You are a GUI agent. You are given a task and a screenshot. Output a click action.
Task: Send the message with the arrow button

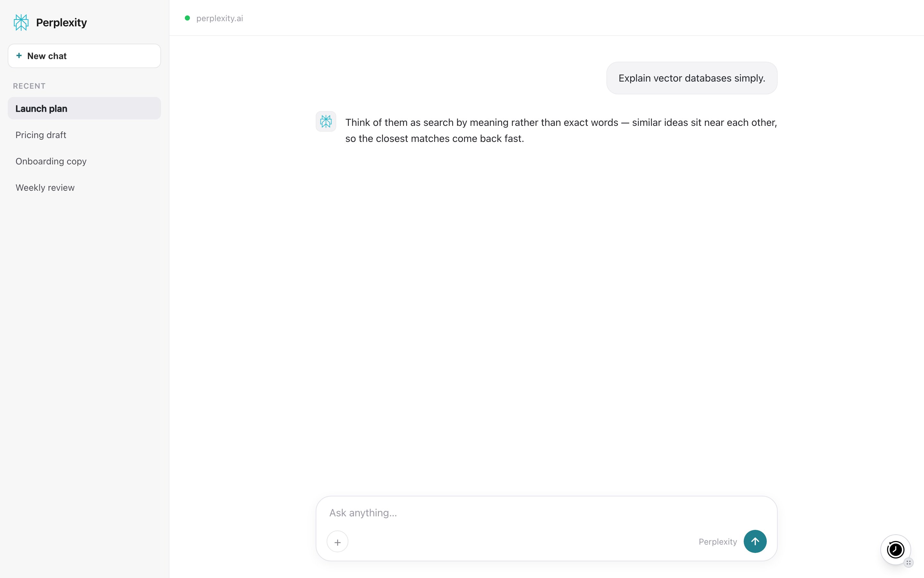coord(755,541)
